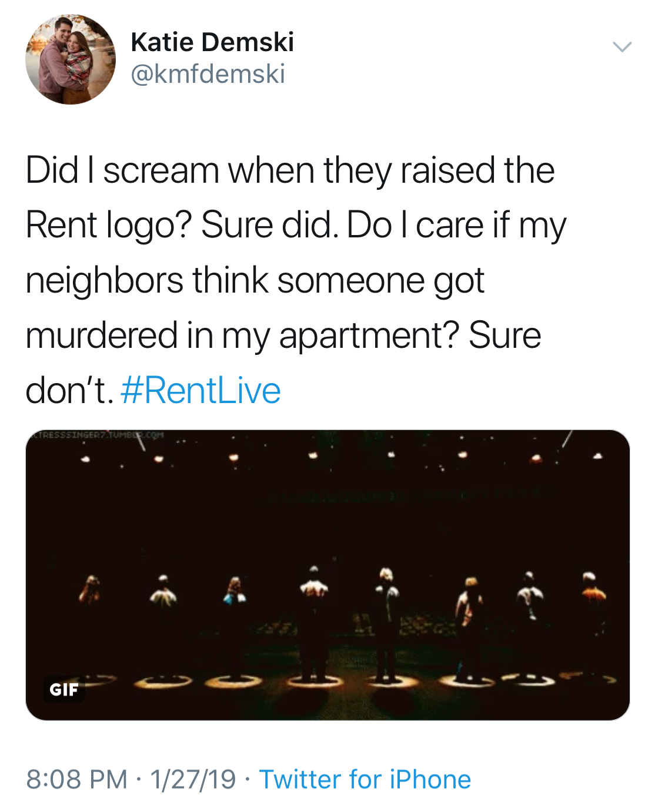
Task: Open Katie Demski's profile photo
Action: pos(71,59)
